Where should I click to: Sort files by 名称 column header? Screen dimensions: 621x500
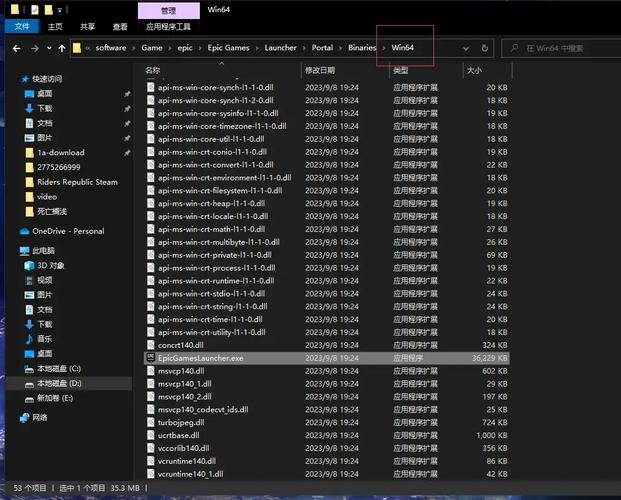tap(152, 71)
